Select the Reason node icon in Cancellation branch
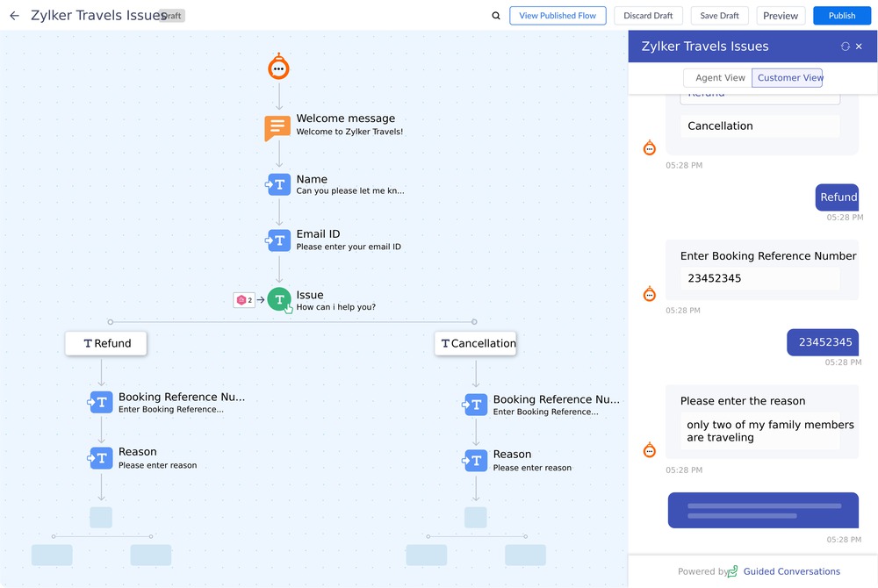This screenshot has width=878, height=588. pyautogui.click(x=475, y=460)
